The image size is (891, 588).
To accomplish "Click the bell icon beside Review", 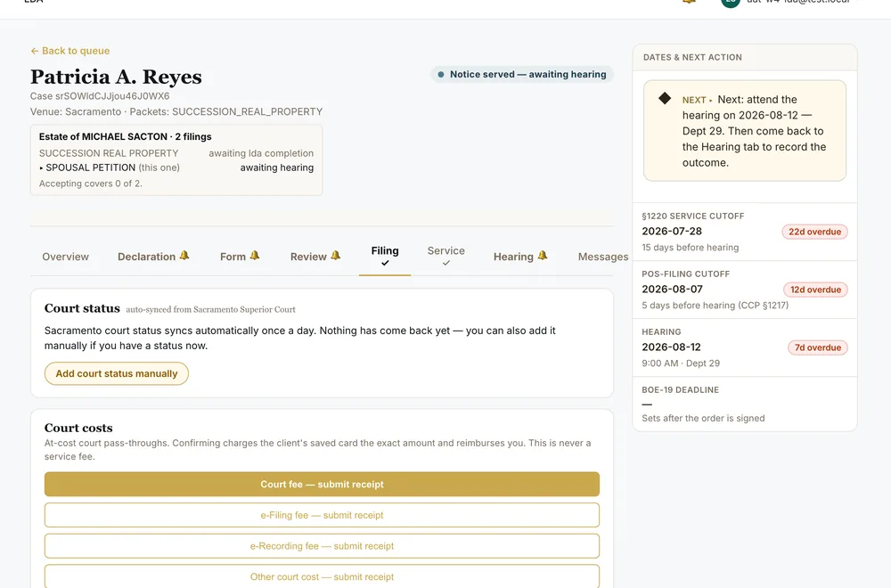I will [335, 256].
